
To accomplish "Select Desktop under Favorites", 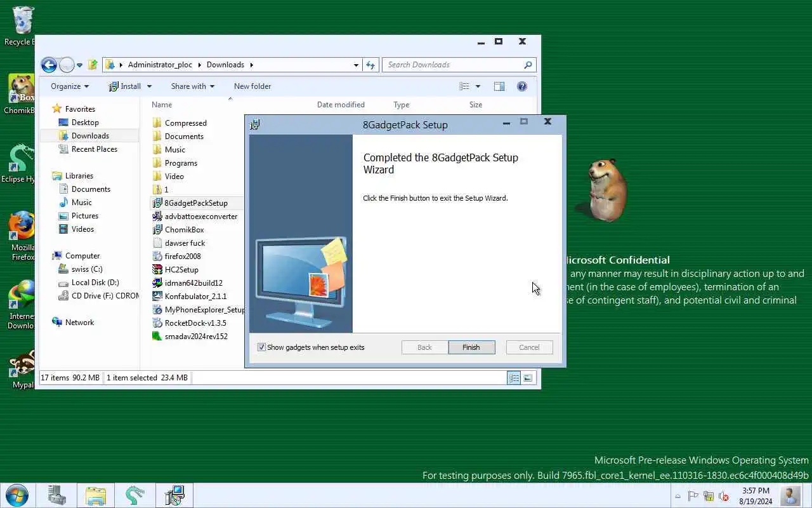I will coord(85,123).
